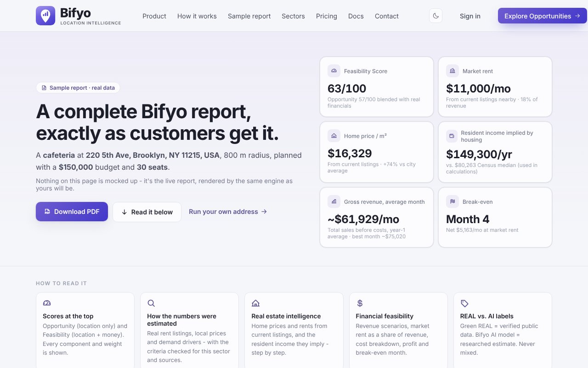Click the tag icon above REAL vs. AI labels
Screen dimensions: 588x368
pyautogui.click(x=464, y=303)
